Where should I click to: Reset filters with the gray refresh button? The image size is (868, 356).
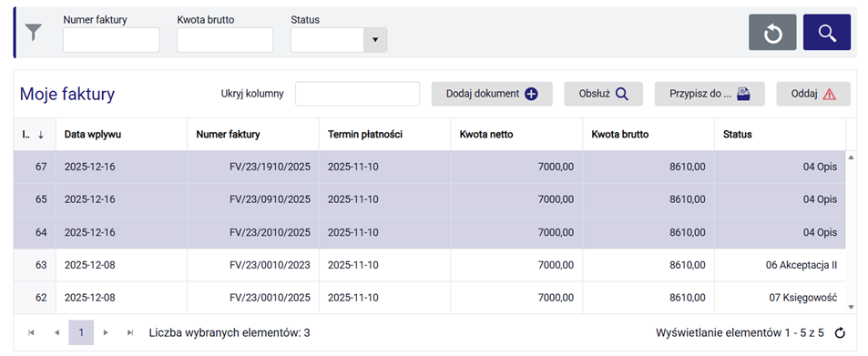(772, 33)
